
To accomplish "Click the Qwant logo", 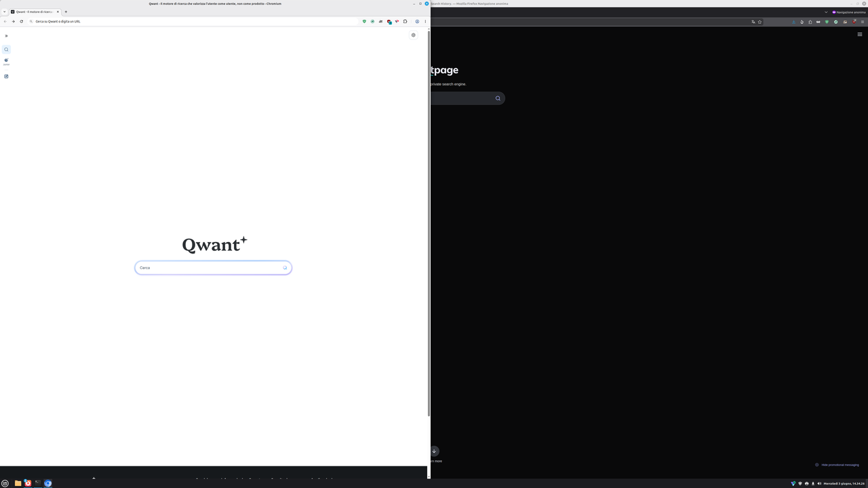I will click(214, 245).
